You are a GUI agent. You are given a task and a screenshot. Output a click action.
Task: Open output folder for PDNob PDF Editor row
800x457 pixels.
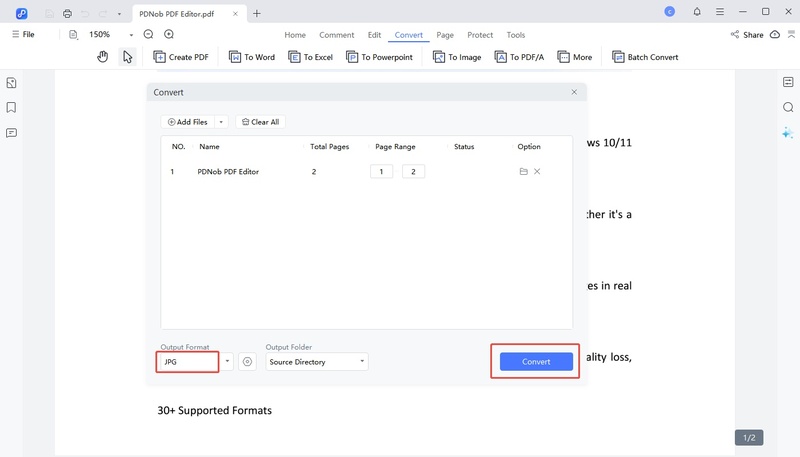[523, 172]
